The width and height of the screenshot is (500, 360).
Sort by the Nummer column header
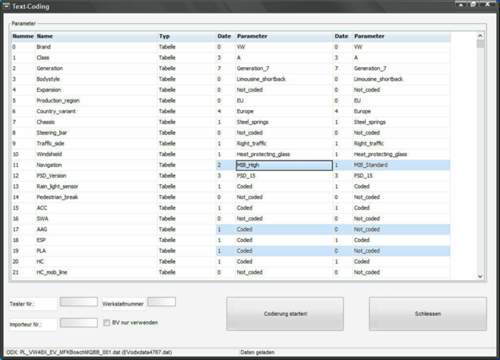pyautogui.click(x=23, y=36)
